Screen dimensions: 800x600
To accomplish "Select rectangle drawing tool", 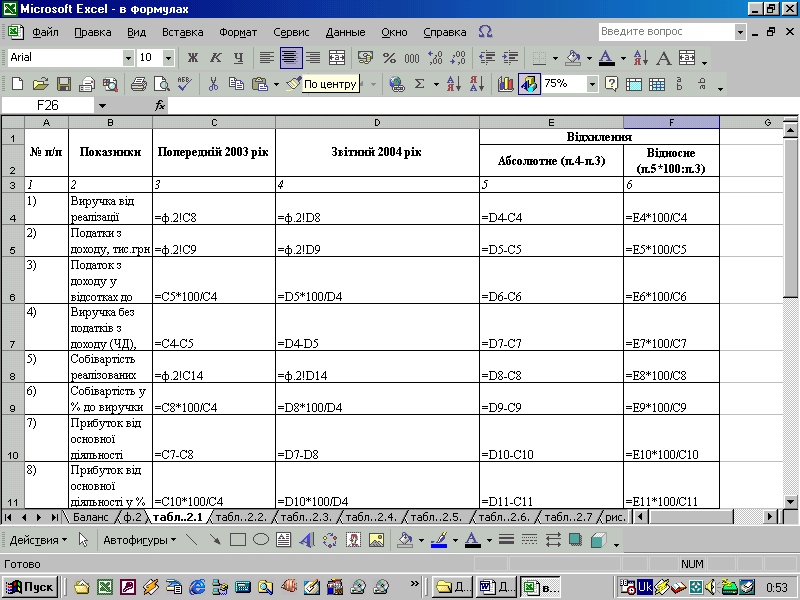I will [x=238, y=540].
